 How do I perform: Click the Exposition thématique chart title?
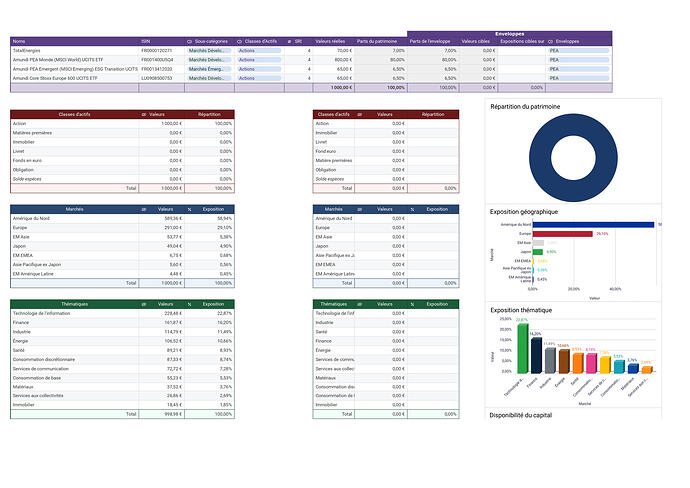point(521,310)
